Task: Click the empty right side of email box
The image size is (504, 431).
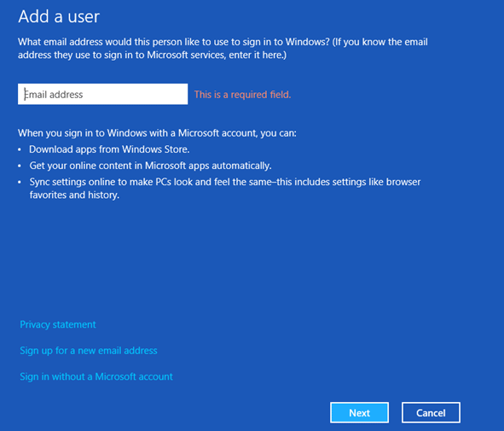Action: 135,94
